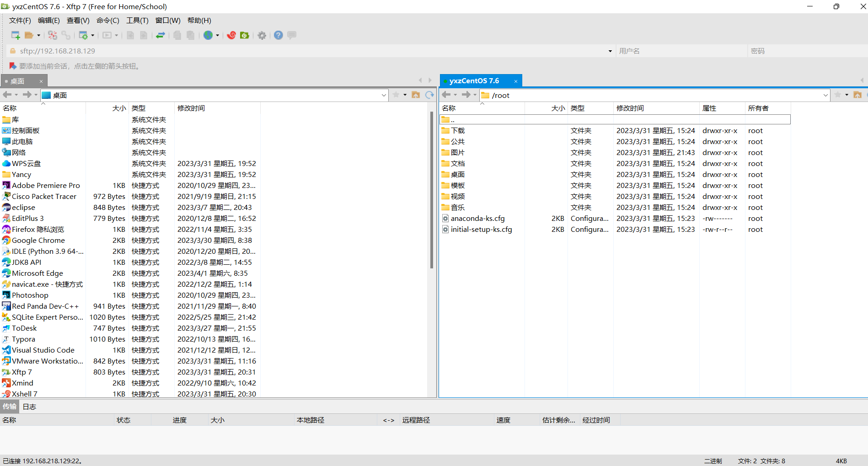The image size is (868, 466).
Task: Click local pane parent folder icon
Action: pyautogui.click(x=416, y=95)
